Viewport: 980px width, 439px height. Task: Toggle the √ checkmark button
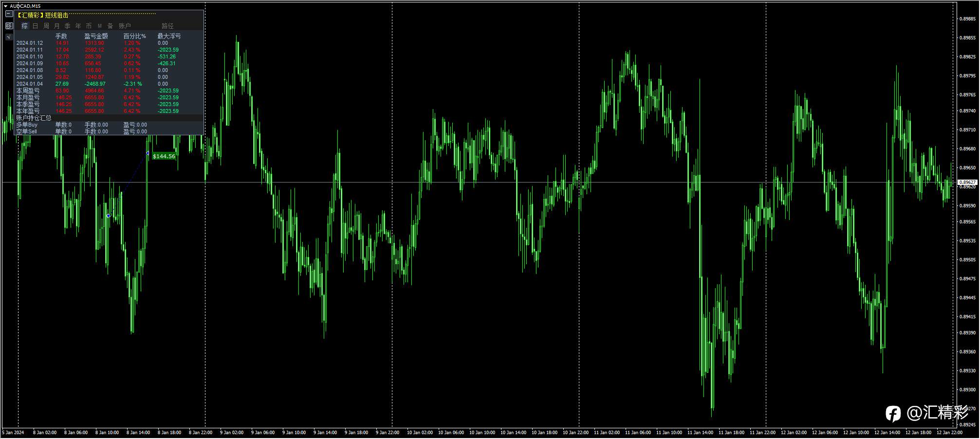9,37
